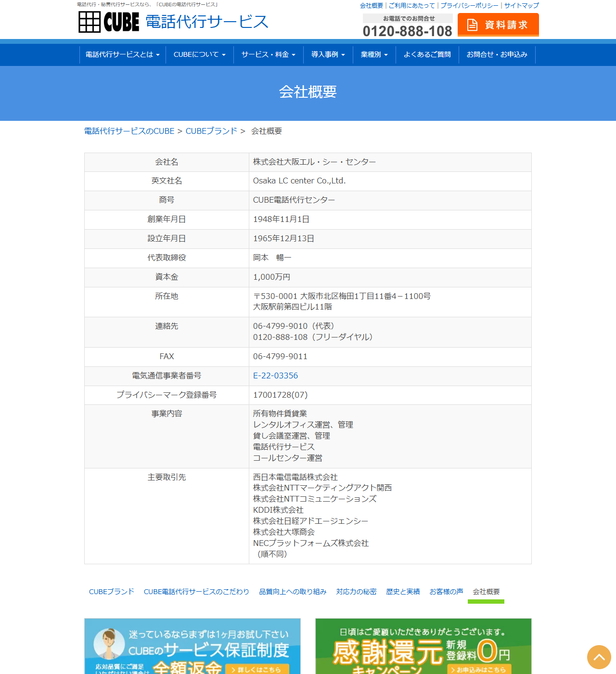The height and width of the screenshot is (674, 616).
Task: Click the CUBE grid logo
Action: [109, 22]
